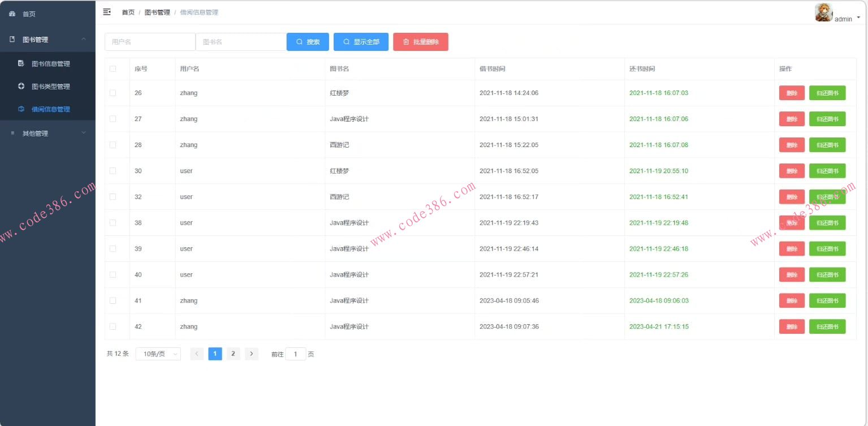Toggle the select-all header checkbox
868x426 pixels.
[x=113, y=69]
